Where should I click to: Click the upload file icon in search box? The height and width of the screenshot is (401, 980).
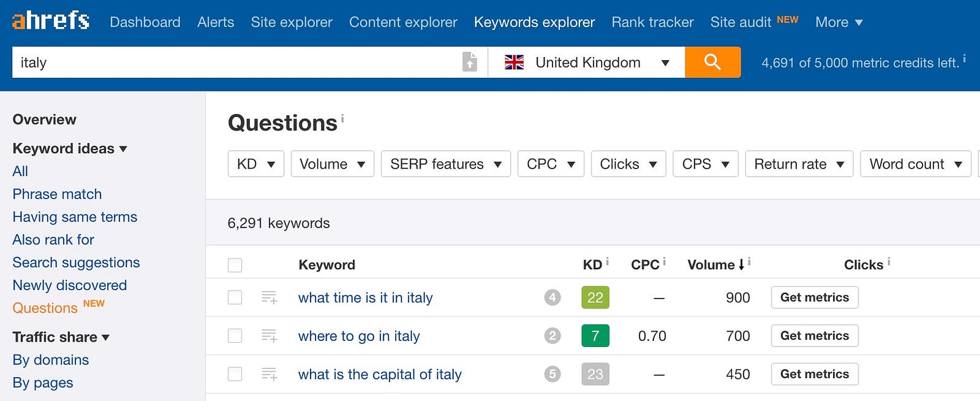click(x=469, y=62)
